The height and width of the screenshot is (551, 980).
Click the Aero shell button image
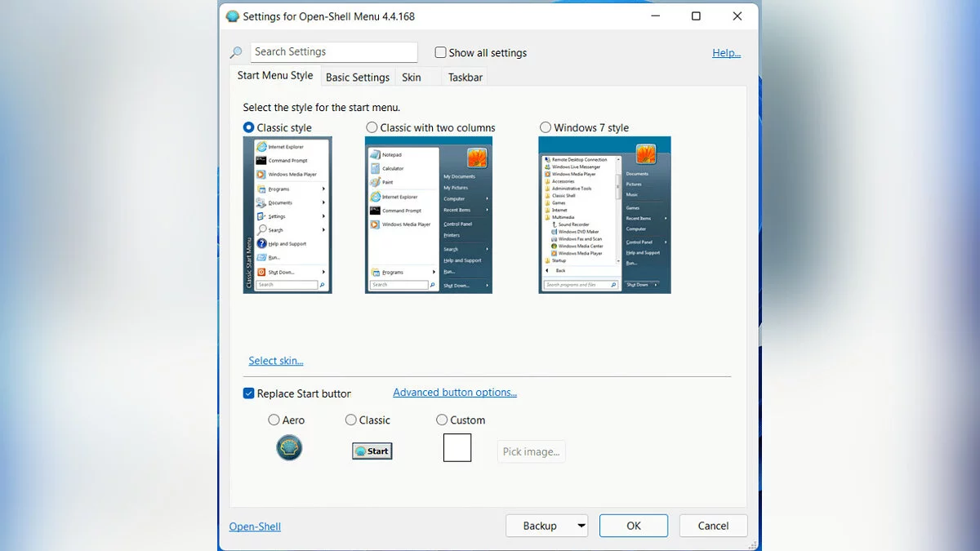(289, 447)
